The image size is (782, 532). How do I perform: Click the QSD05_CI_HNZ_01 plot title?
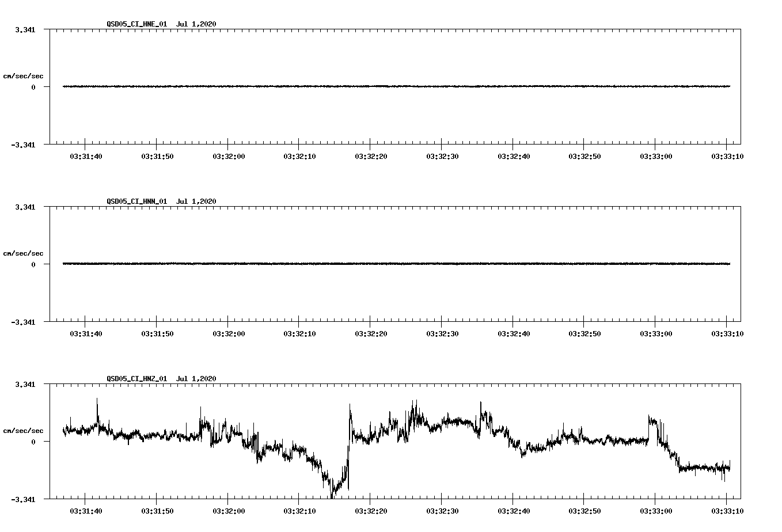tap(161, 378)
